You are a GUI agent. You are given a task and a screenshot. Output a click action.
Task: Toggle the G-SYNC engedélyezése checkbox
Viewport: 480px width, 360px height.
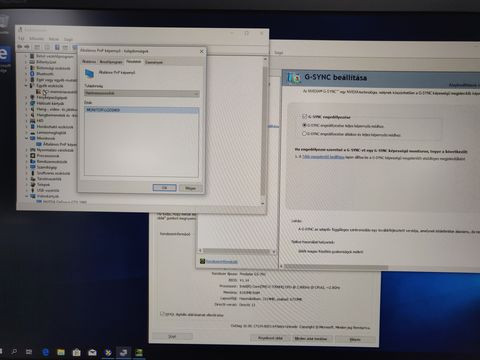[304, 116]
